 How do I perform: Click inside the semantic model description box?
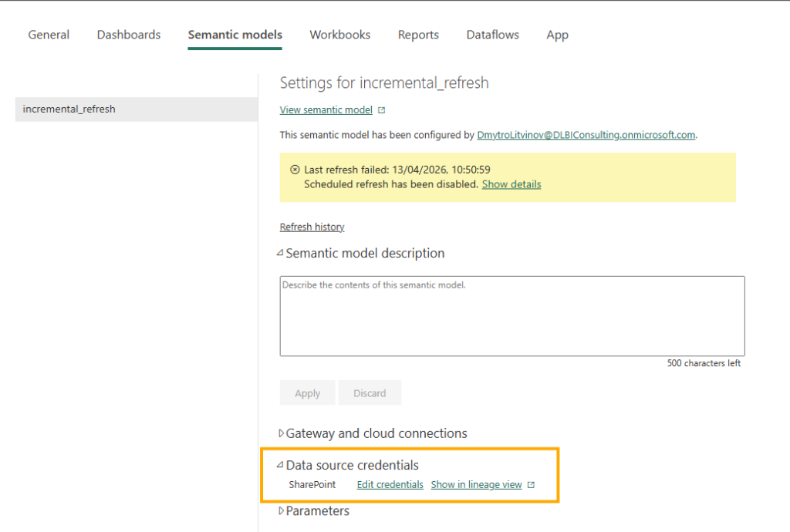pos(511,316)
